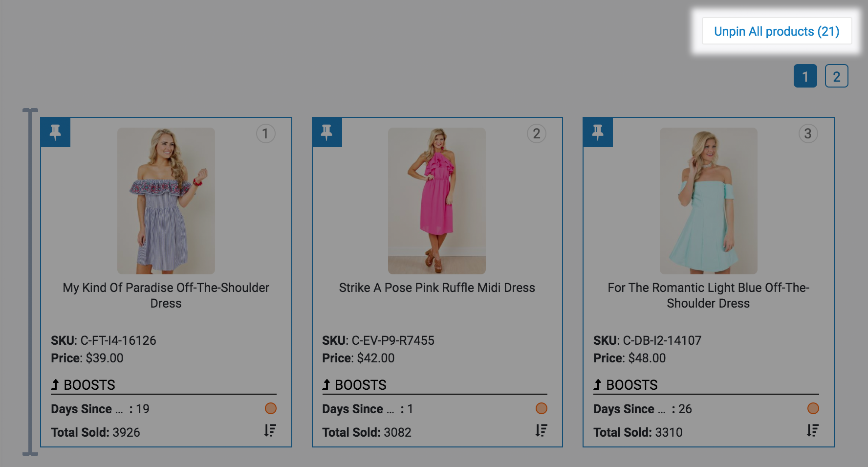Click orange indicator on Light Blue dress card
This screenshot has width=868, height=467.
click(x=813, y=408)
